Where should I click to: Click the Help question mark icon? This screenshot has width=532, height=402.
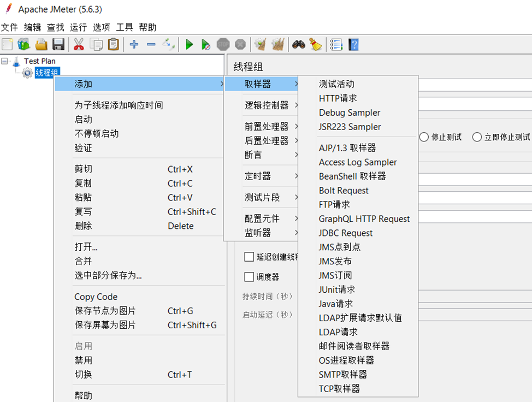pos(353,44)
